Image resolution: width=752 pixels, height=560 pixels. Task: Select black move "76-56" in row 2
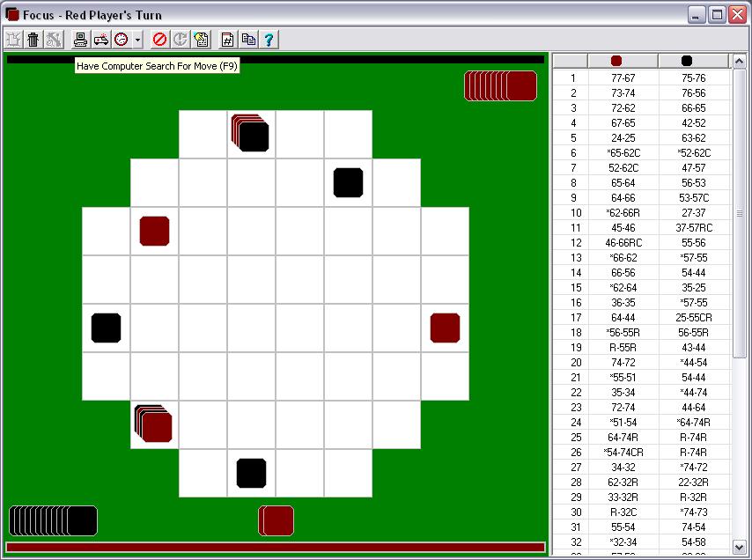(x=694, y=93)
